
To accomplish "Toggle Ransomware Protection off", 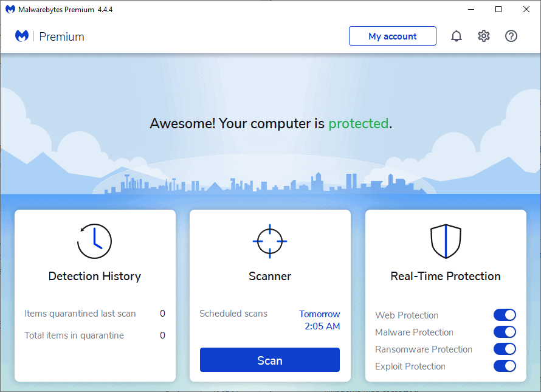I will pos(505,349).
